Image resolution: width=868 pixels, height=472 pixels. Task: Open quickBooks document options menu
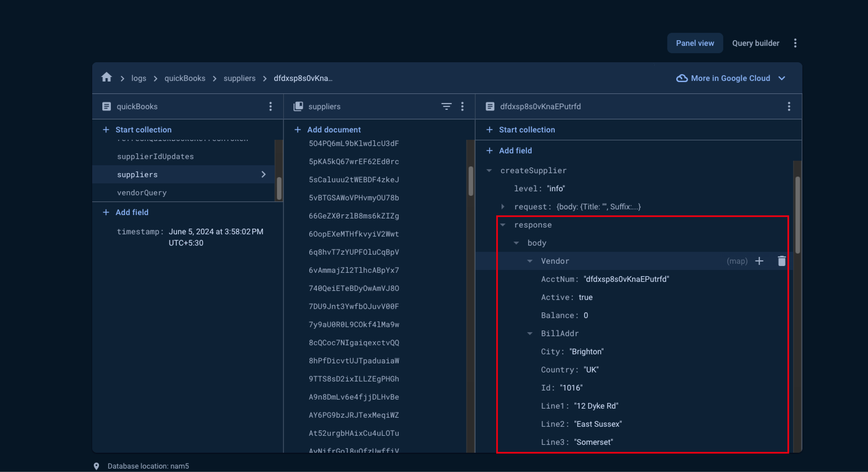click(270, 106)
